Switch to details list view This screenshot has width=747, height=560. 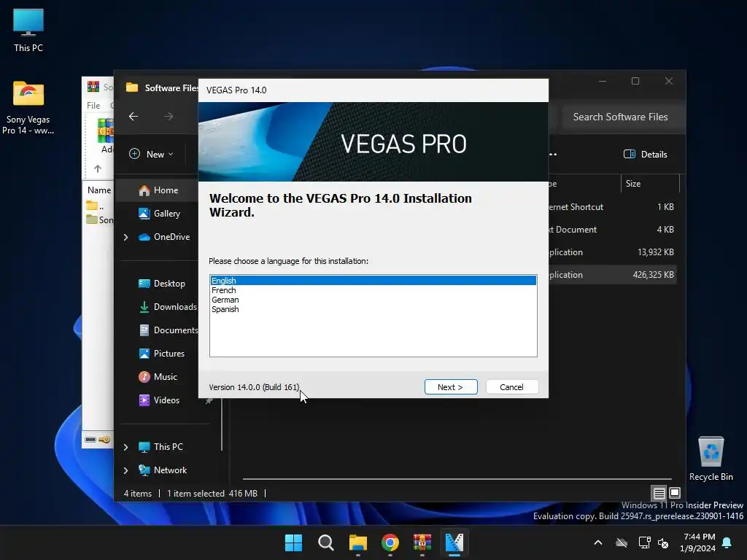[659, 493]
